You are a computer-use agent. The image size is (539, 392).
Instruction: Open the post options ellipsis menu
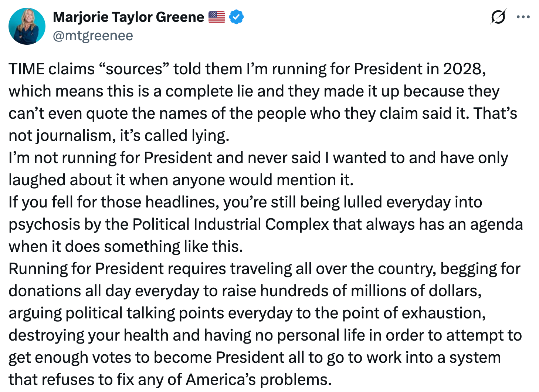[523, 16]
